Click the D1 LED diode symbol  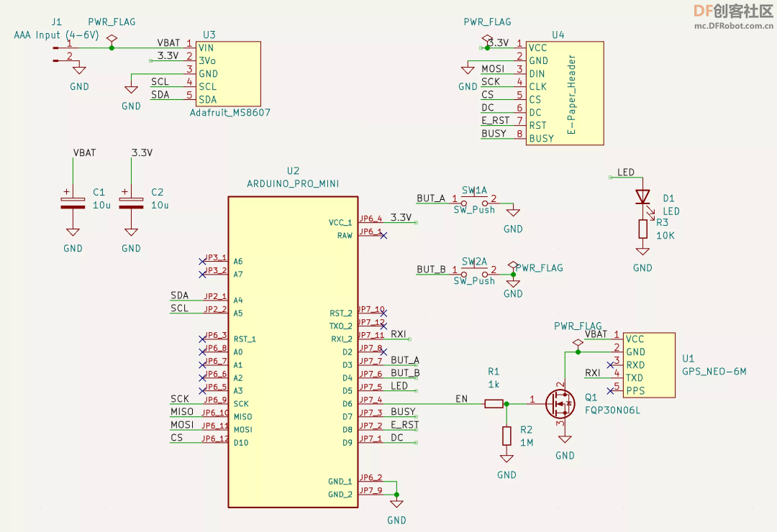[642, 197]
